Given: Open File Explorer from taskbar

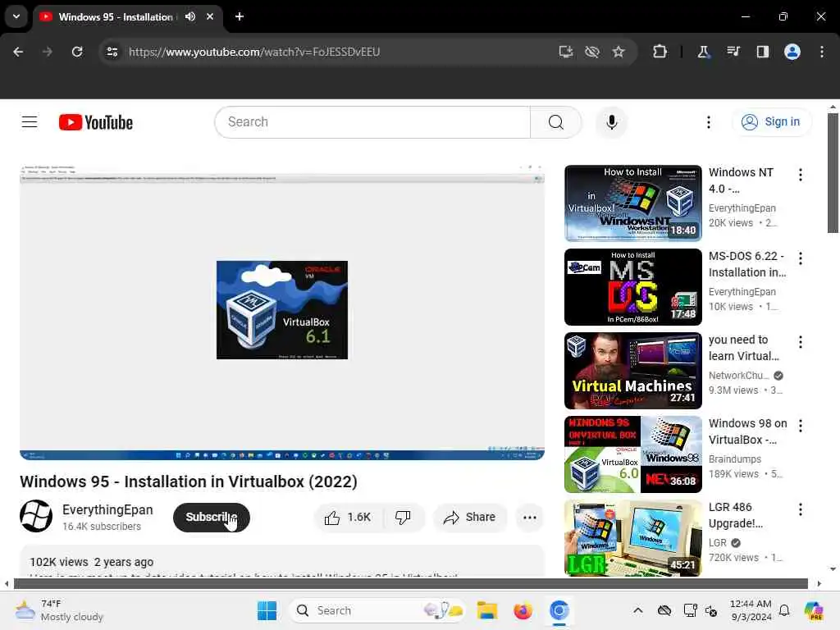Looking at the screenshot, I should coord(487,610).
